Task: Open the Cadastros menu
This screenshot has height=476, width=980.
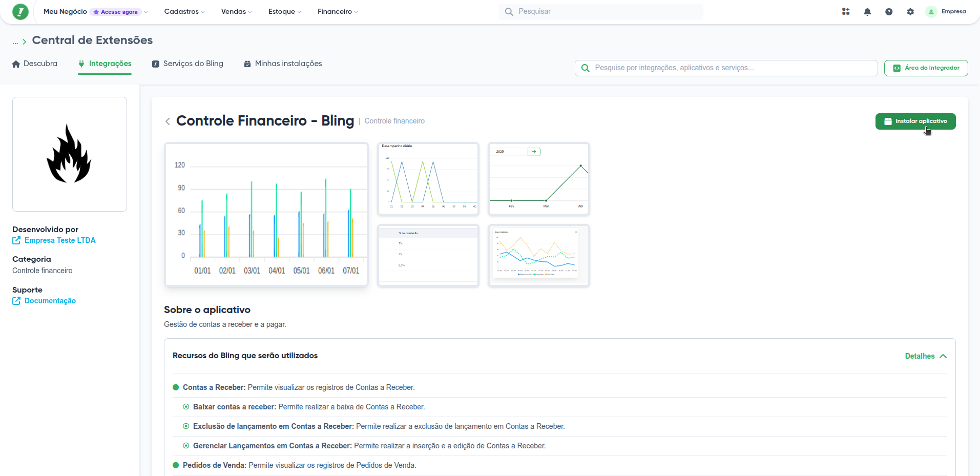Action: (x=184, y=11)
